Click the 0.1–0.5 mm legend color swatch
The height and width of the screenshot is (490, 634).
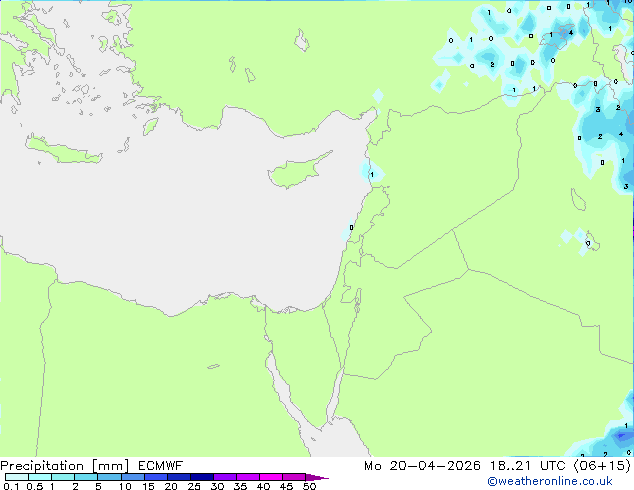click(x=17, y=477)
